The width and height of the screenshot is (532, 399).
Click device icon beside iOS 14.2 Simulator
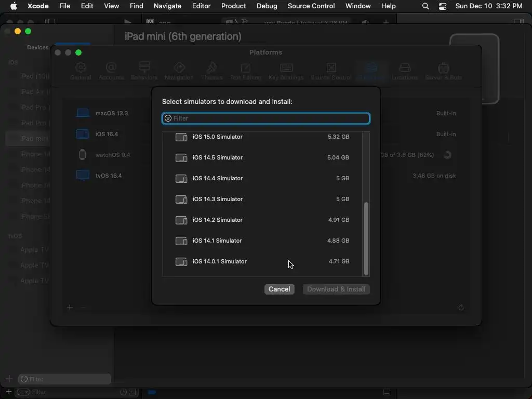pos(181,220)
